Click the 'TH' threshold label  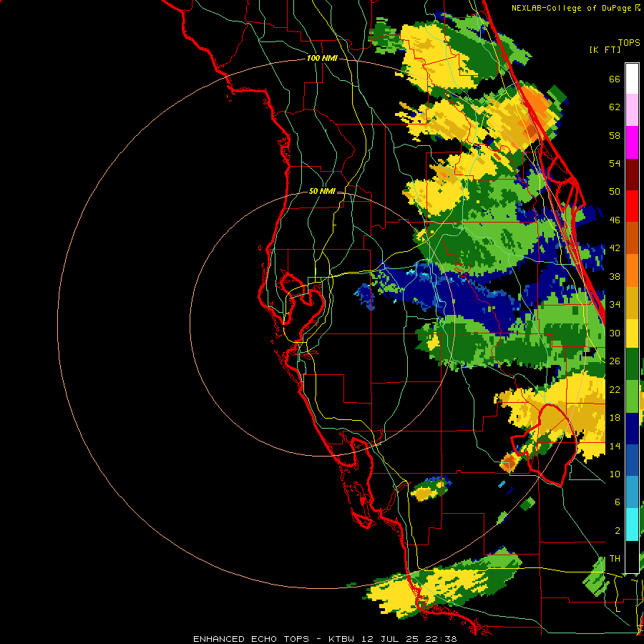(615, 559)
